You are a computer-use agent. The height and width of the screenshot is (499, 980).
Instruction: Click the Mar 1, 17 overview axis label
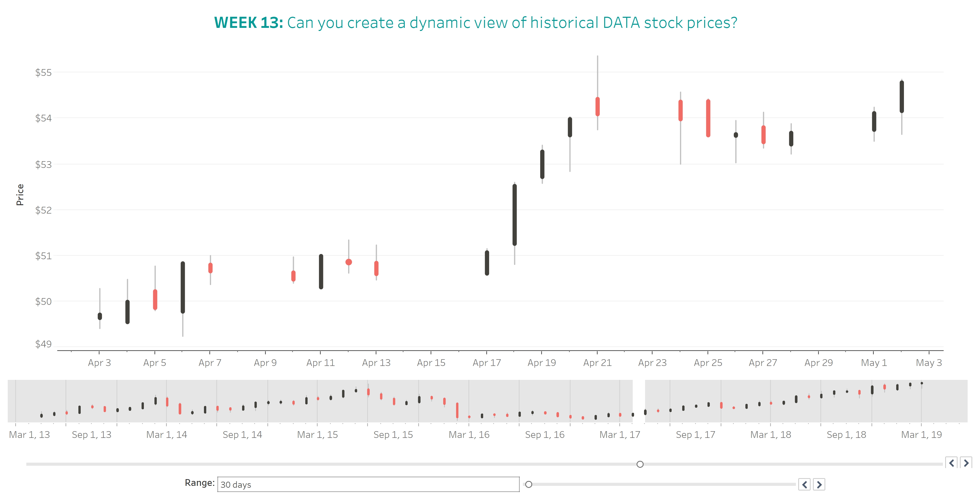[620, 435]
